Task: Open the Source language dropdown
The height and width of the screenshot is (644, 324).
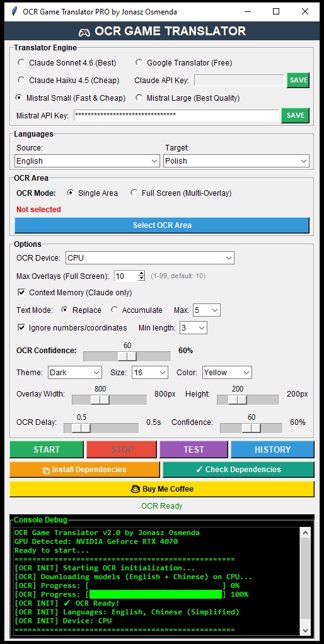Action: (x=87, y=161)
